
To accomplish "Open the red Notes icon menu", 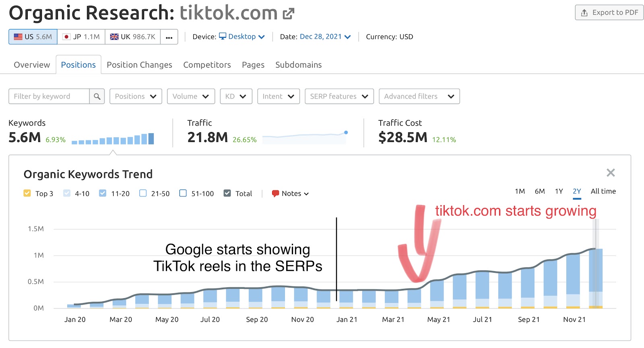I will pos(275,194).
